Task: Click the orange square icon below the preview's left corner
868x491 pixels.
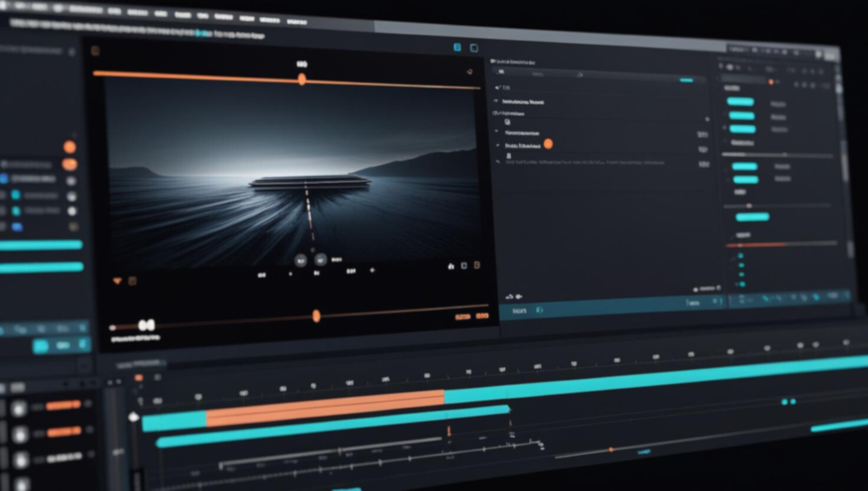Action: click(x=133, y=281)
